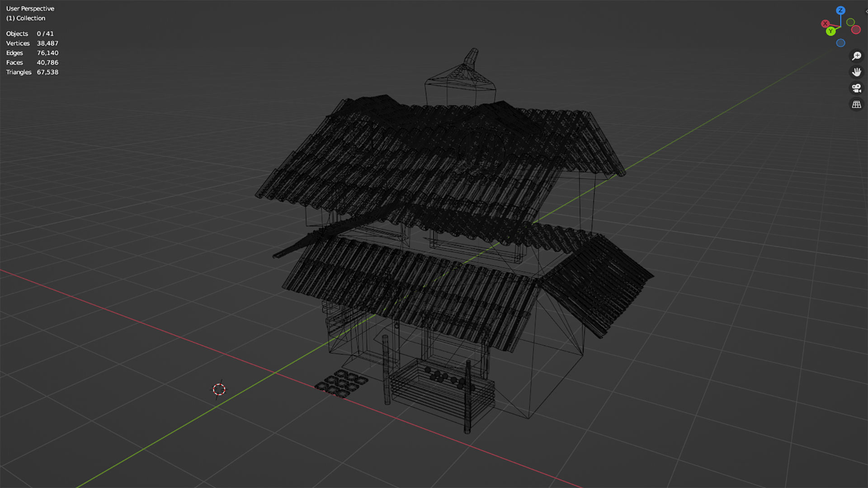Click the Edges '76,140' statistic

[47, 53]
